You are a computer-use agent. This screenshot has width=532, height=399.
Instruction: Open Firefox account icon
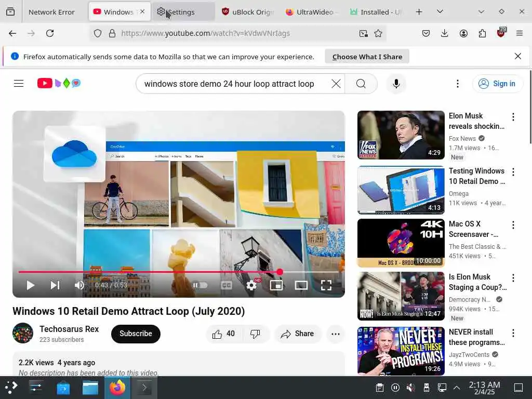pos(463,33)
